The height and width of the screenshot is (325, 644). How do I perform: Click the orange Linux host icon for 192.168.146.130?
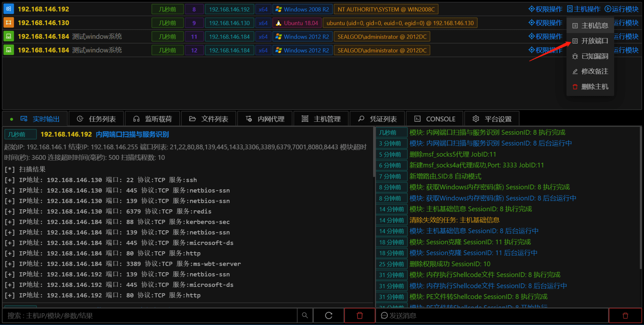point(9,23)
